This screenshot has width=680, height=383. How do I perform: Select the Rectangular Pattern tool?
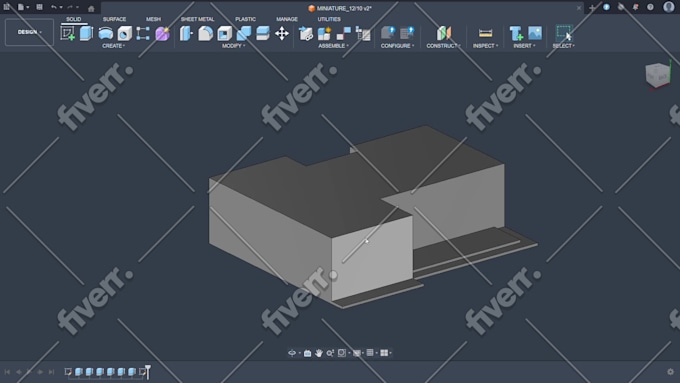pos(143,33)
